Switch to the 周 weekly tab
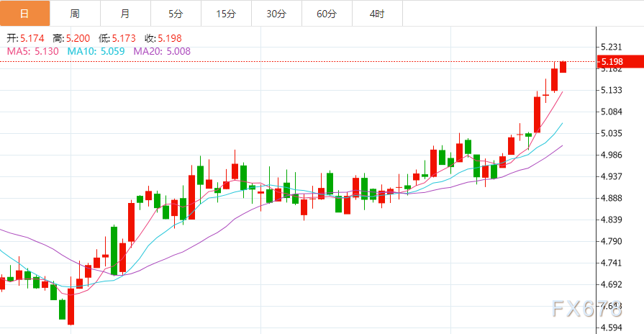 [75, 14]
